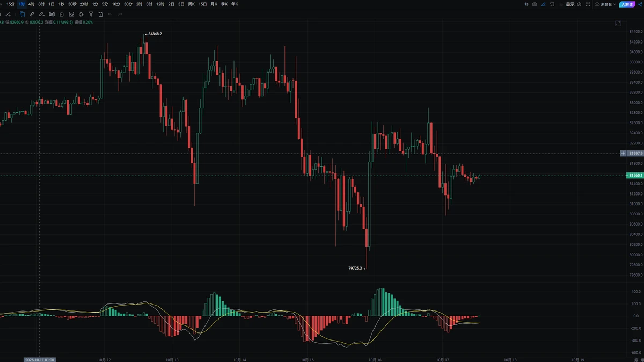Select the 分时 intraday view
The height and width of the screenshot is (362, 644).
click(x=84, y=4)
